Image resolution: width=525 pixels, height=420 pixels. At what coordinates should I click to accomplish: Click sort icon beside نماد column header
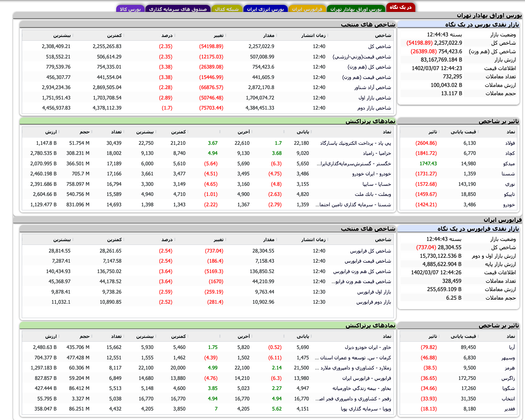(389, 132)
